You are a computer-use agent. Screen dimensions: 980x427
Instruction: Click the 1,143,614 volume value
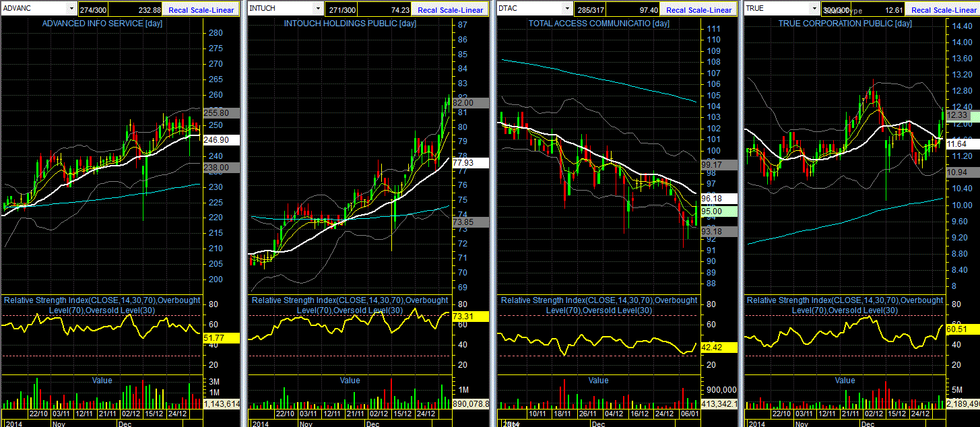tap(222, 403)
